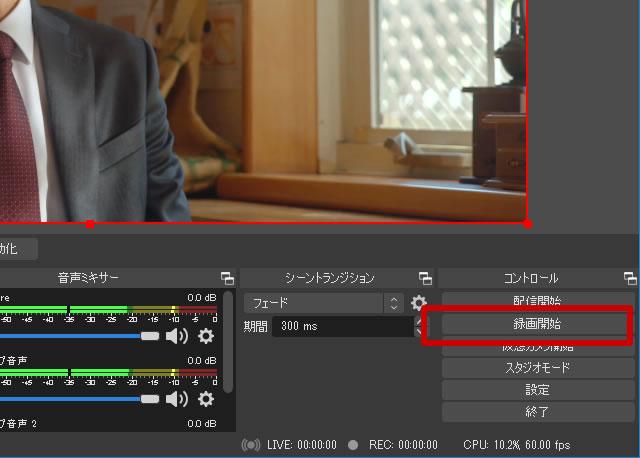Open scene transition properties gear icon

point(419,302)
